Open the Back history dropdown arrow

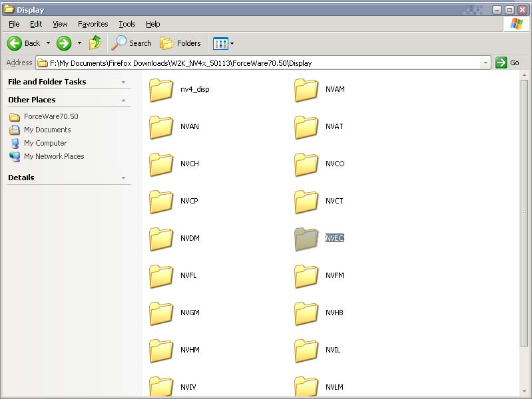[48, 43]
